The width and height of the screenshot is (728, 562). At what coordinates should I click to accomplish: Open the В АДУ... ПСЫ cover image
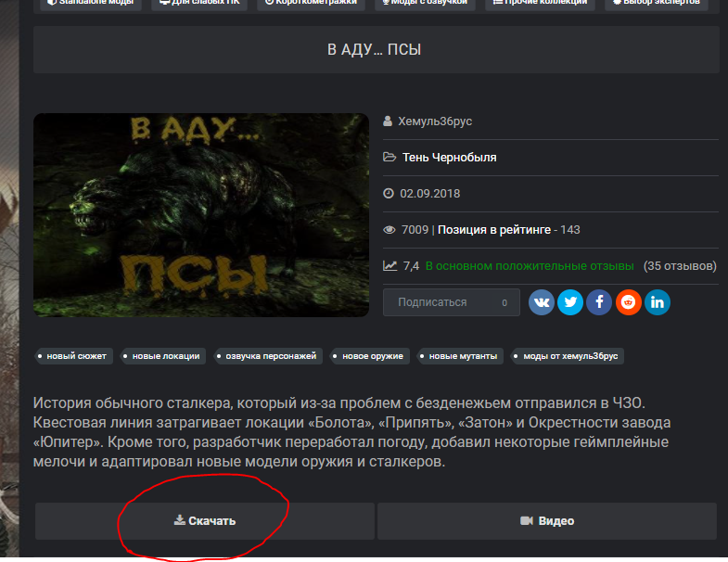201,215
